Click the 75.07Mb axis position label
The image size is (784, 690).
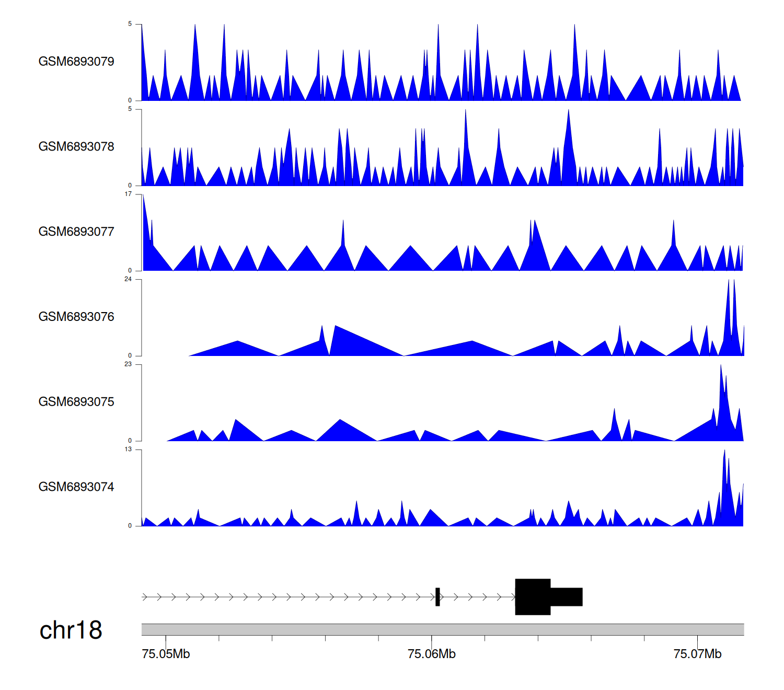(697, 654)
